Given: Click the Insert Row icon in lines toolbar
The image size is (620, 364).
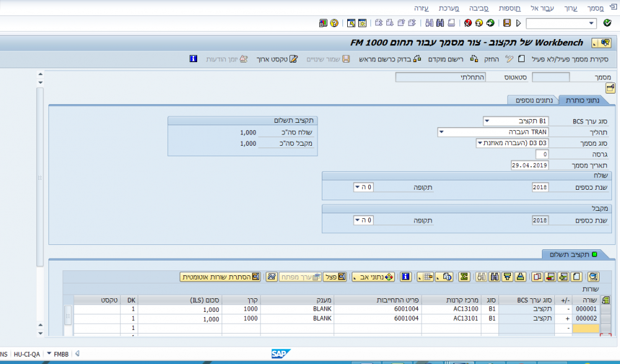Looking at the screenshot, I should tap(563, 277).
